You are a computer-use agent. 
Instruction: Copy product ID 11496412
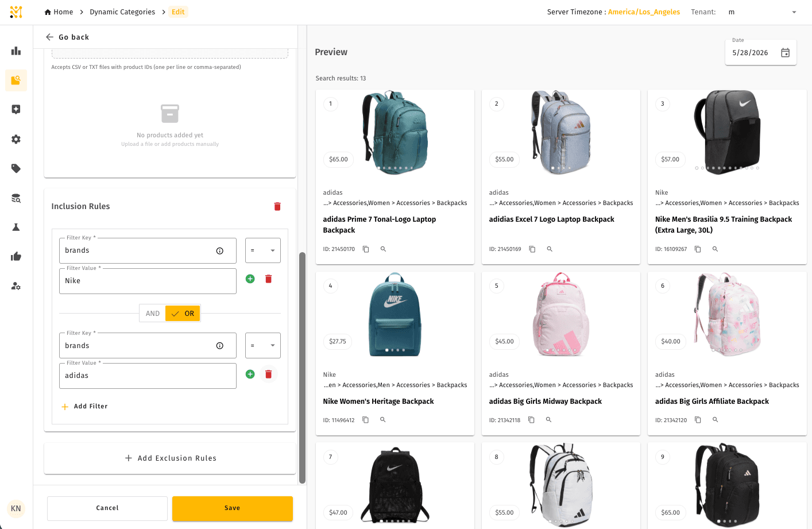click(x=365, y=420)
